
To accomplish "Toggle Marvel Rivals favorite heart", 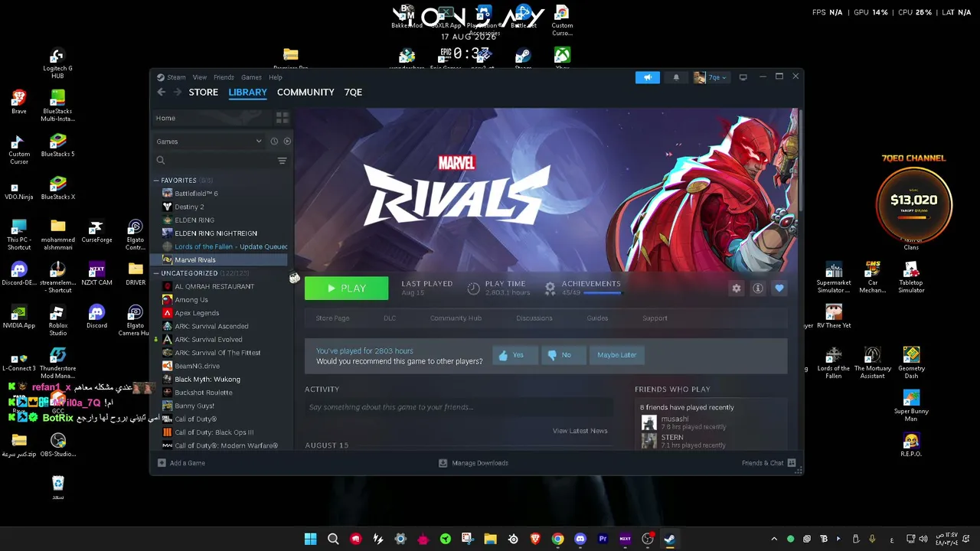I will [779, 289].
